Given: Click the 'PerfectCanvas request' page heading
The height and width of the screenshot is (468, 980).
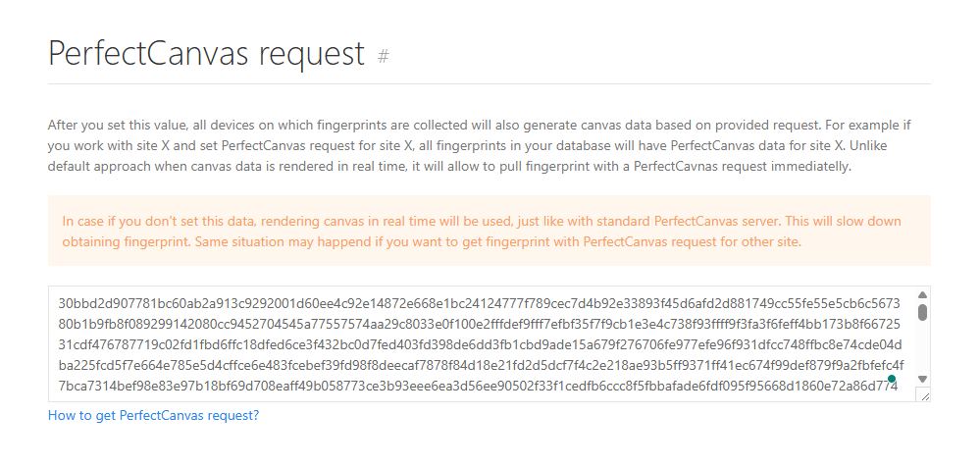Looking at the screenshot, I should coord(206,53).
